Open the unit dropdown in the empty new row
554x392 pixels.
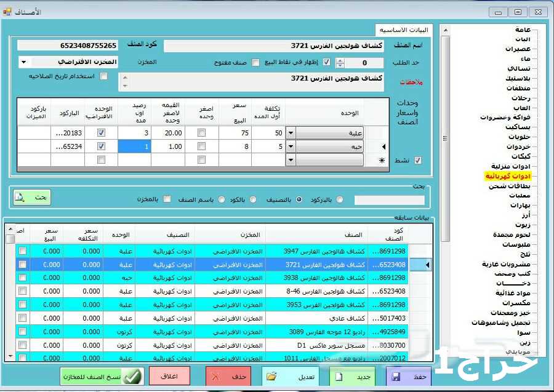coord(291,160)
